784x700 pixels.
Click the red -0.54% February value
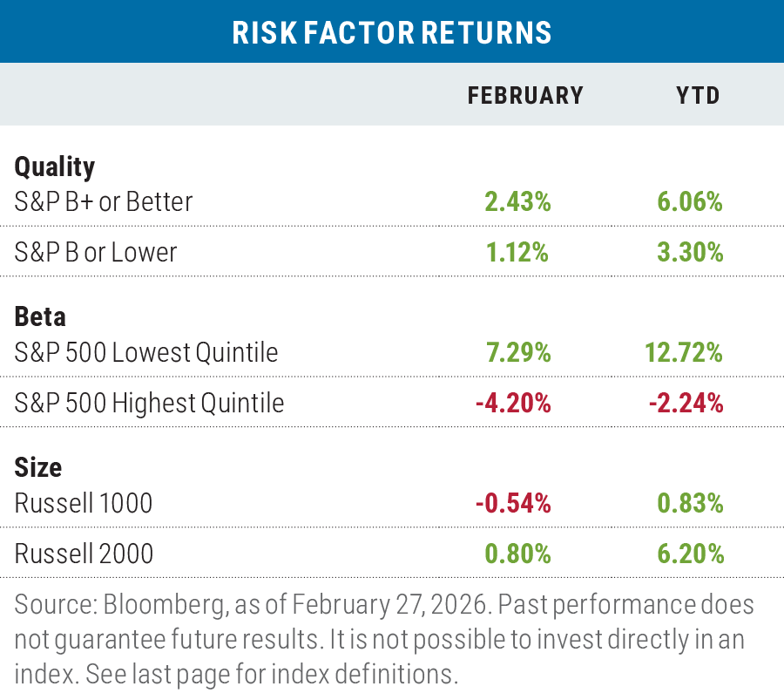[514, 503]
